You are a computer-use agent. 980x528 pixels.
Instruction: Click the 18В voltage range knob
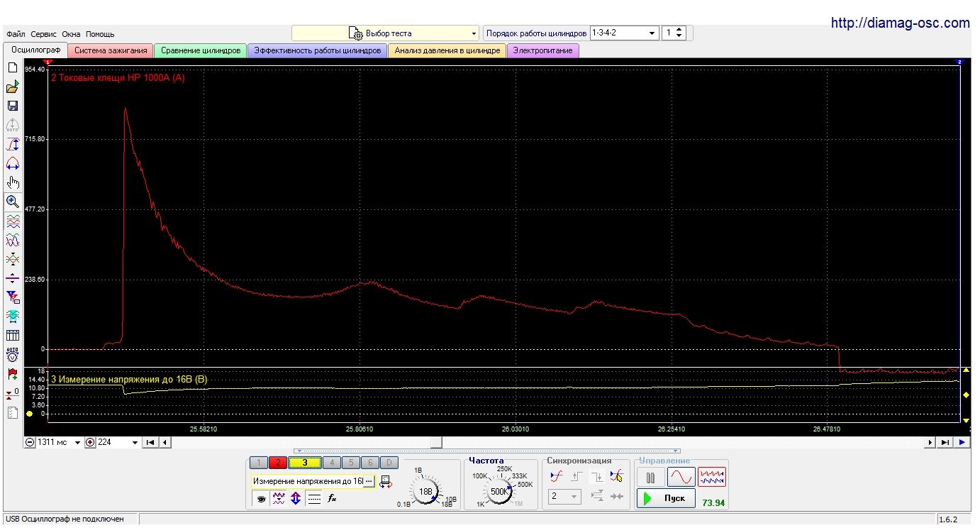(425, 491)
